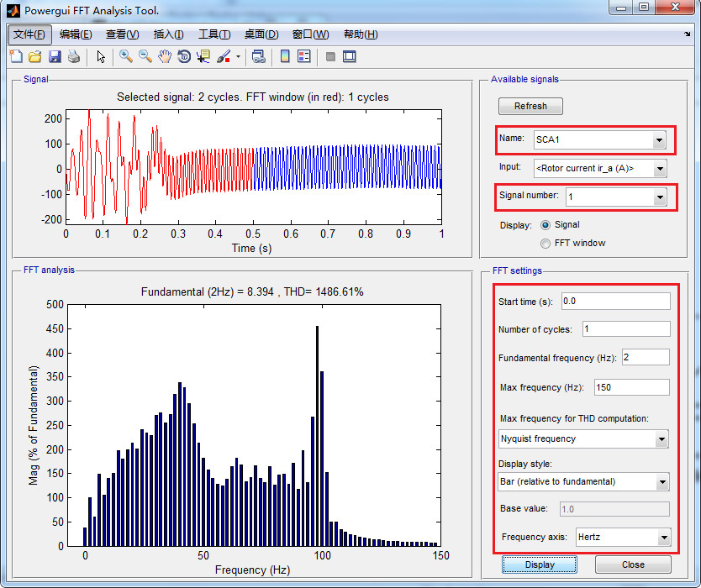This screenshot has width=701, height=588.
Task: Open the 文件(F) menu
Action: 31,34
